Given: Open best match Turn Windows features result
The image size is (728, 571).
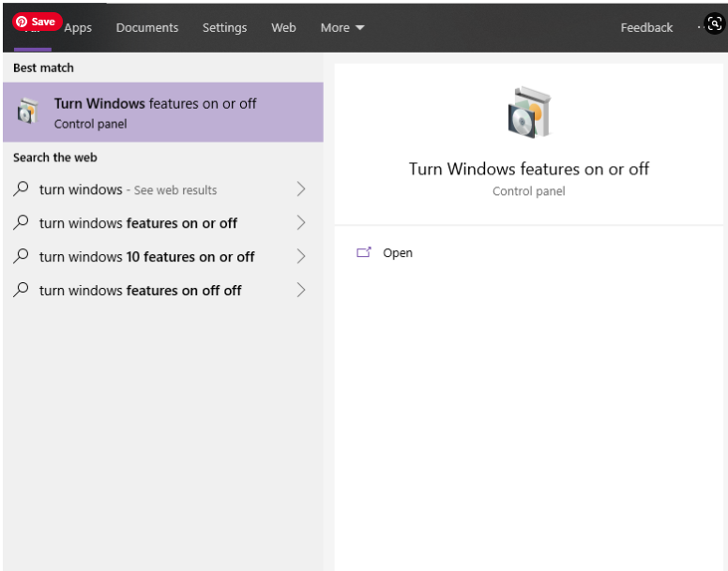Looking at the screenshot, I should (x=163, y=113).
